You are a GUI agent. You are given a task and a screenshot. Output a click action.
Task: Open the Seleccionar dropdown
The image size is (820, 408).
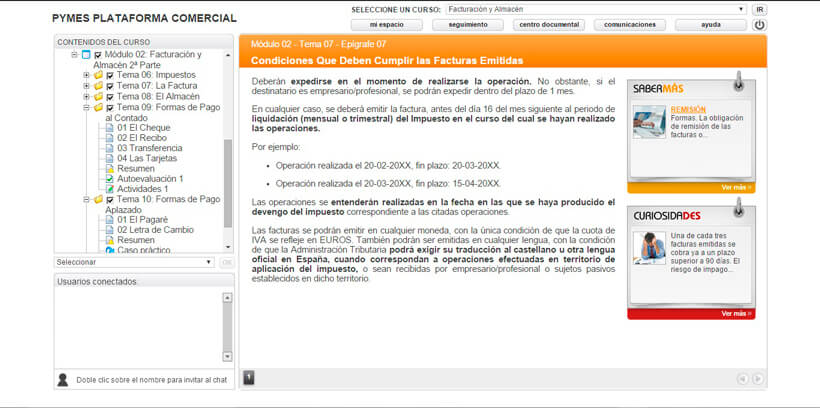point(134,262)
